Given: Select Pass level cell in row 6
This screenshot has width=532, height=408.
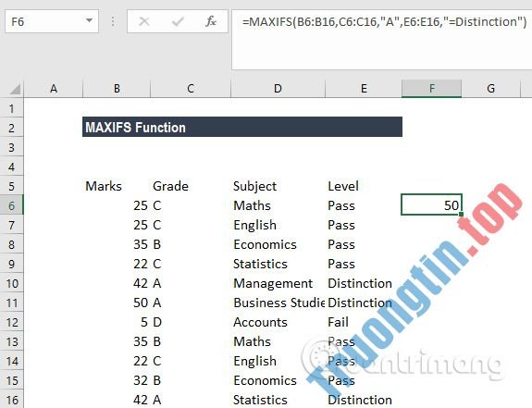Looking at the screenshot, I should pyautogui.click(x=364, y=205).
